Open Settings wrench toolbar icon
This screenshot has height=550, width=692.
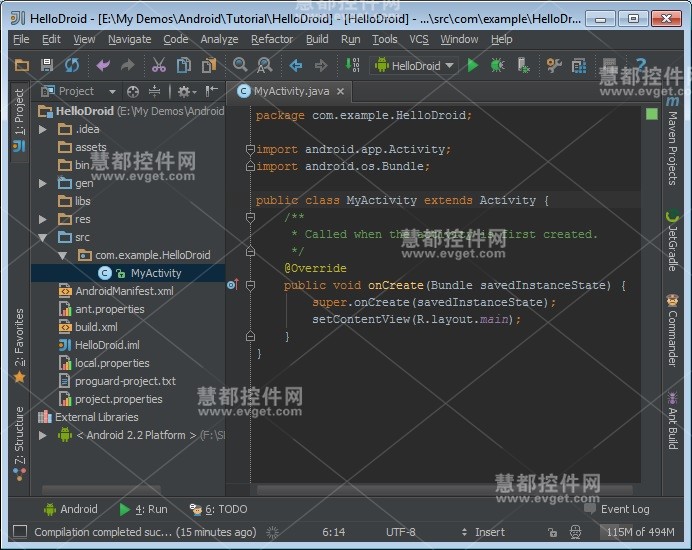coord(553,66)
